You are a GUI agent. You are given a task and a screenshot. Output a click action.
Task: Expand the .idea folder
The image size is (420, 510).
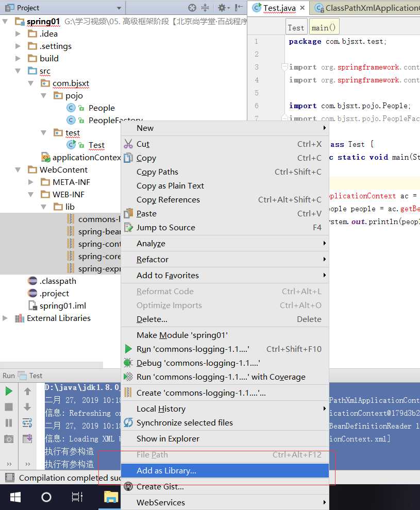[x=18, y=33]
